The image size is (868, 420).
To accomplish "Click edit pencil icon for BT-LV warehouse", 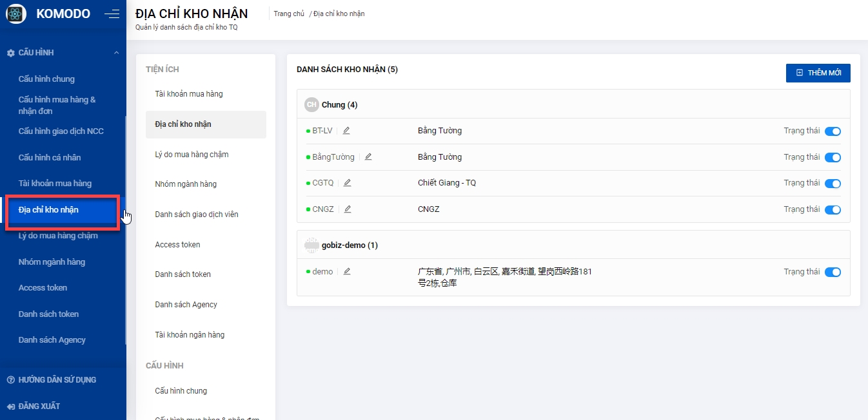I will pyautogui.click(x=346, y=131).
